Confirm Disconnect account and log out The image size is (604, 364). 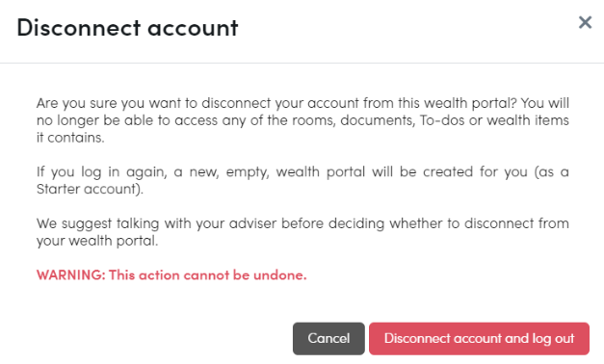point(479,338)
